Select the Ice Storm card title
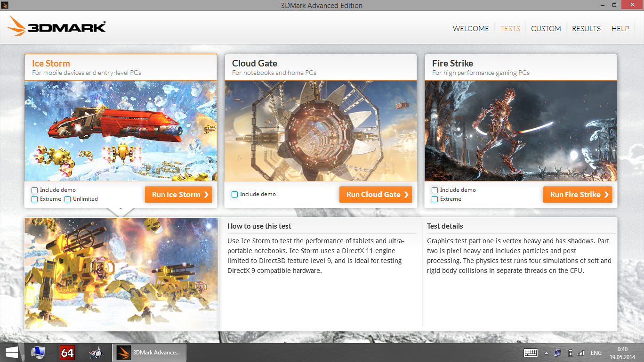This screenshot has width=644, height=362. pos(51,64)
